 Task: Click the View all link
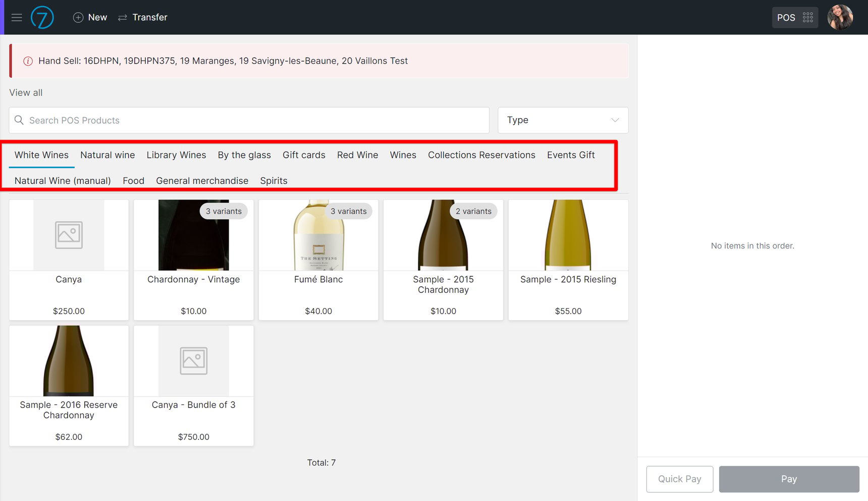click(x=25, y=92)
